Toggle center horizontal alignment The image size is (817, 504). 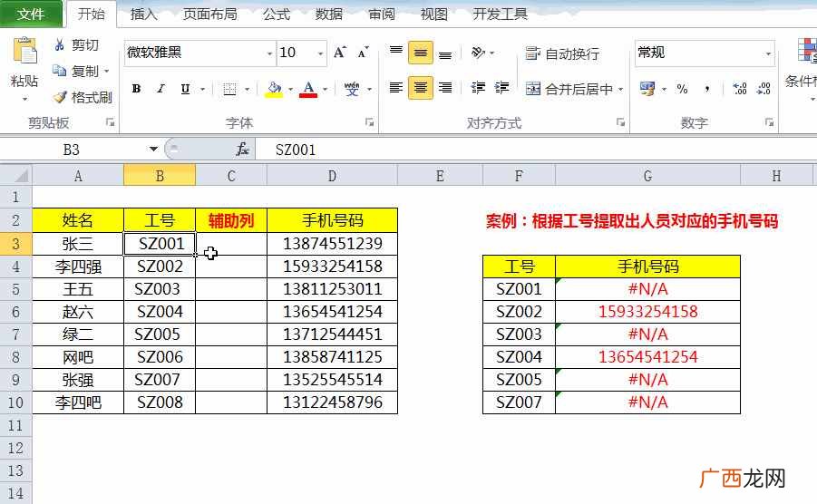(x=421, y=87)
